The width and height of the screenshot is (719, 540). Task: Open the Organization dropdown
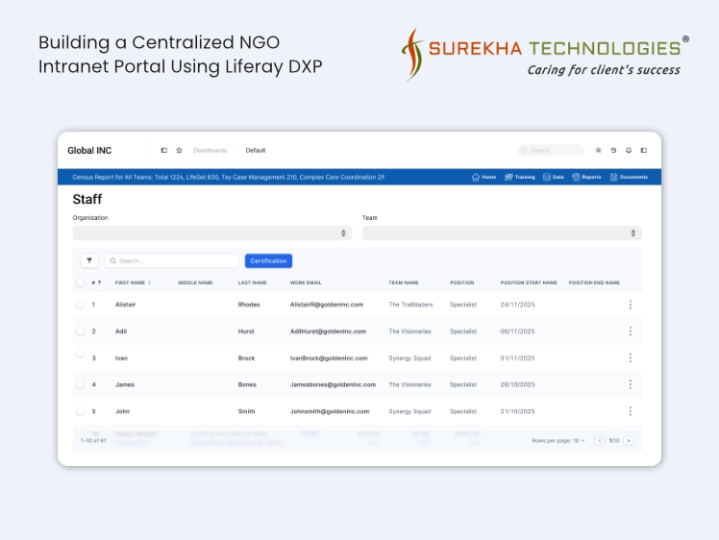pyautogui.click(x=212, y=233)
